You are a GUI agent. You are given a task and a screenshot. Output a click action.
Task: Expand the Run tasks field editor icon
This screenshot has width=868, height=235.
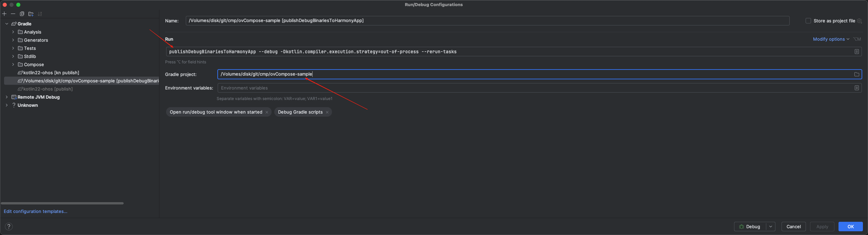(x=856, y=52)
